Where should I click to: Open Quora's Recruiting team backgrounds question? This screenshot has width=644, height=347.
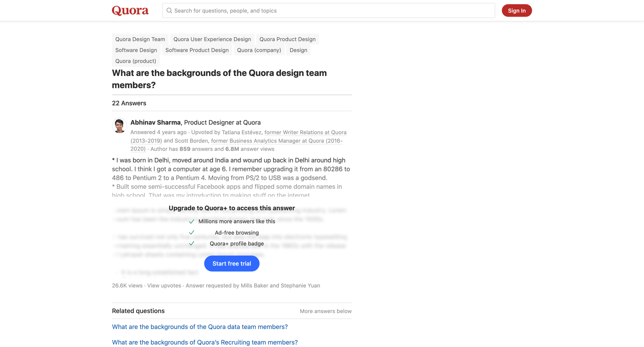click(205, 342)
